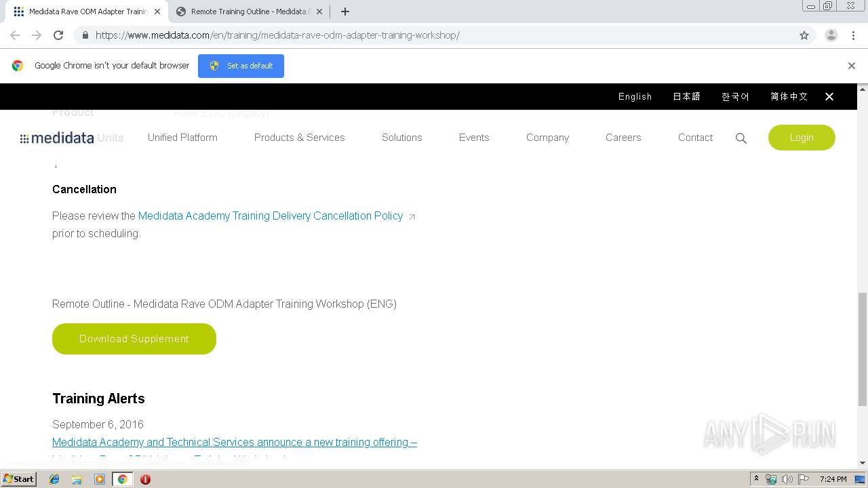
Task: Close the language selection bar
Action: (x=829, y=97)
